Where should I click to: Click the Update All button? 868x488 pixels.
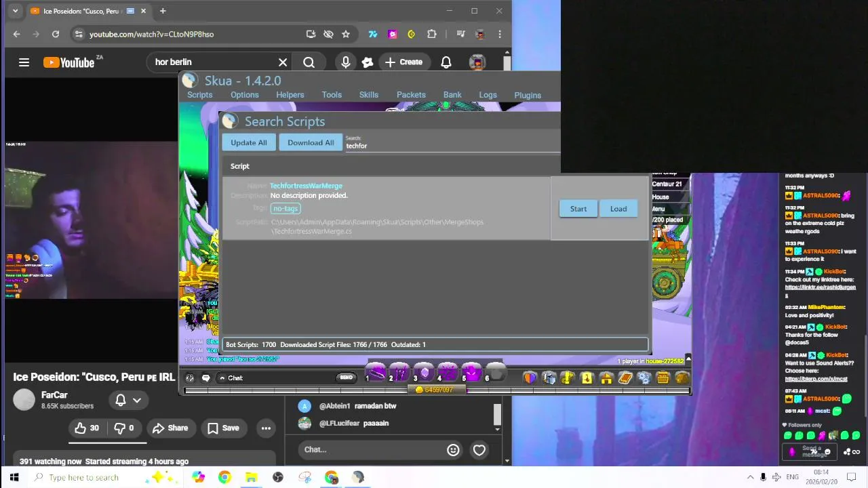tap(249, 142)
